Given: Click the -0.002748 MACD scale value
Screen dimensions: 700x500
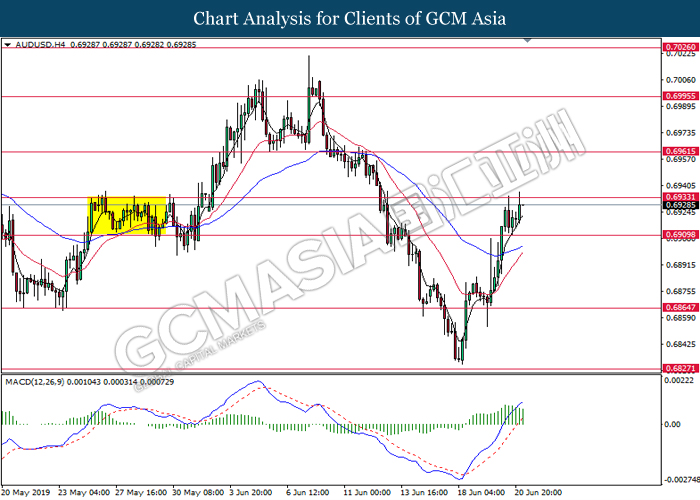Looking at the screenshot, I should [x=682, y=480].
